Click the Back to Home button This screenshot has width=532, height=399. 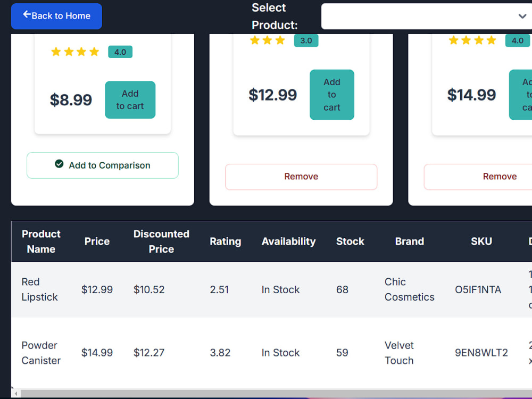(56, 16)
